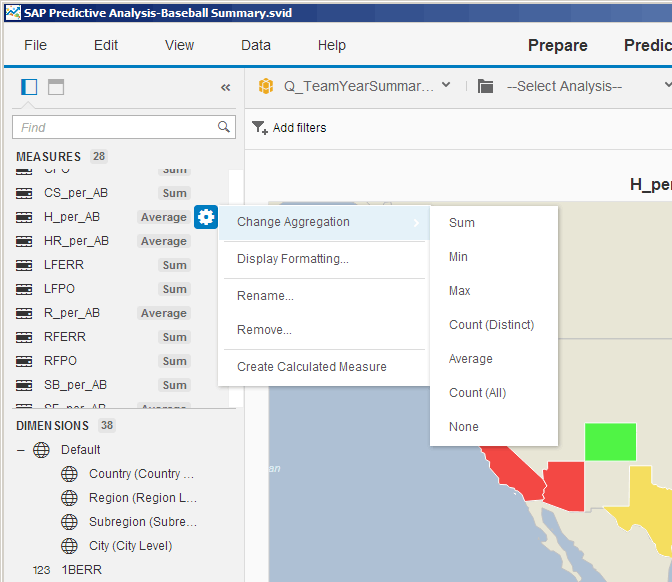This screenshot has height=582, width=672.
Task: Click the measure icon for LFERR
Action: [24, 265]
